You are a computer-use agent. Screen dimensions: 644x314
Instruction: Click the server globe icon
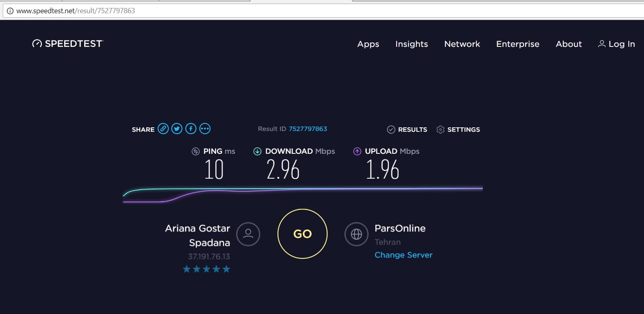(x=356, y=234)
